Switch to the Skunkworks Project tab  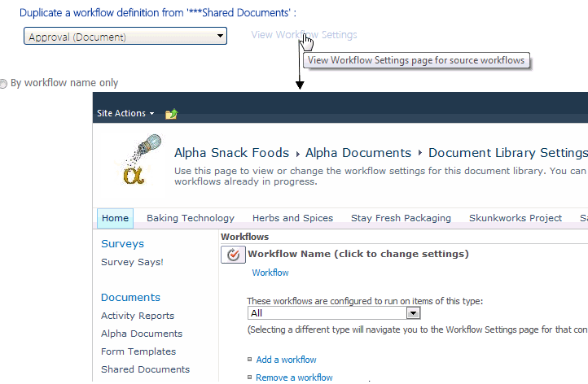click(516, 218)
